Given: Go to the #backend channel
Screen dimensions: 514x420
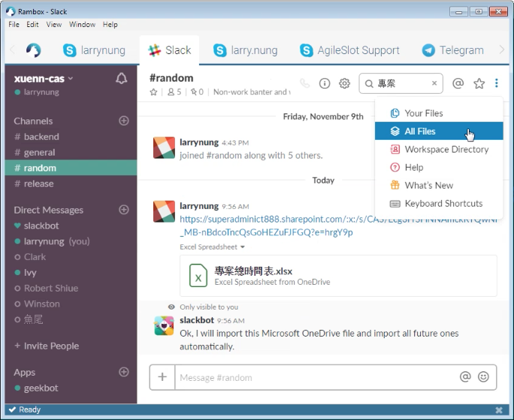Looking at the screenshot, I should (x=71, y=137).
